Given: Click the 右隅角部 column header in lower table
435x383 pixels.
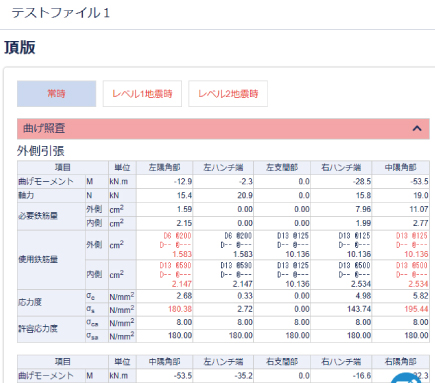Looking at the screenshot, I should click(x=400, y=362).
